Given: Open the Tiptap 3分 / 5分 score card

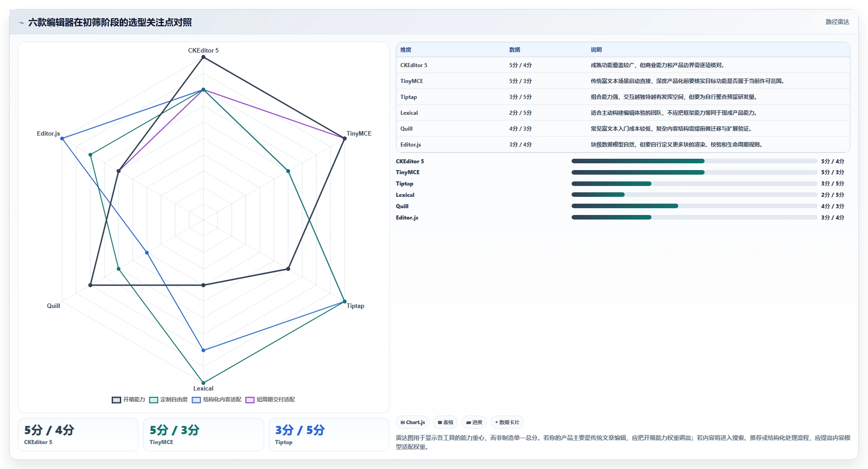Looking at the screenshot, I should [329, 435].
